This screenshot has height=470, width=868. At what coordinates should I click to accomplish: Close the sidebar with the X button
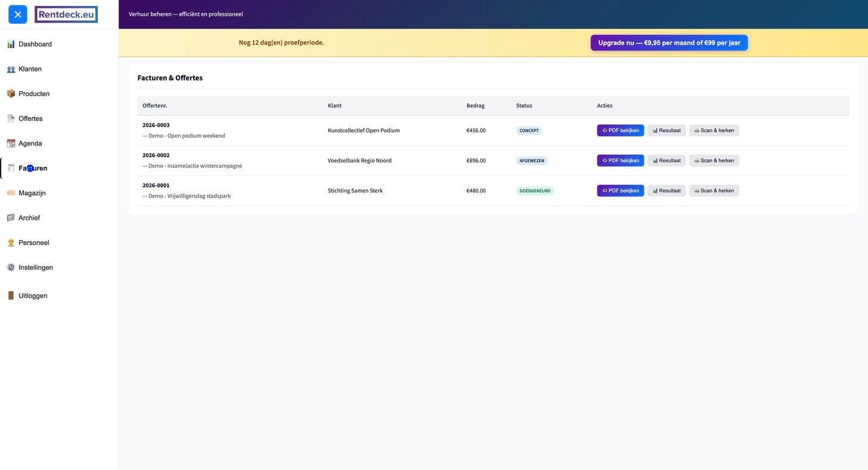[18, 14]
